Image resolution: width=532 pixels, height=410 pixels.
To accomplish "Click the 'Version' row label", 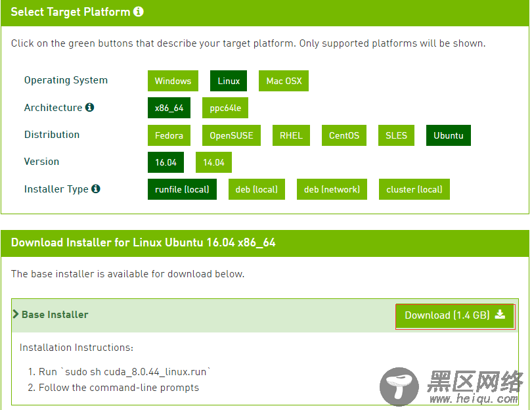I will [42, 162].
